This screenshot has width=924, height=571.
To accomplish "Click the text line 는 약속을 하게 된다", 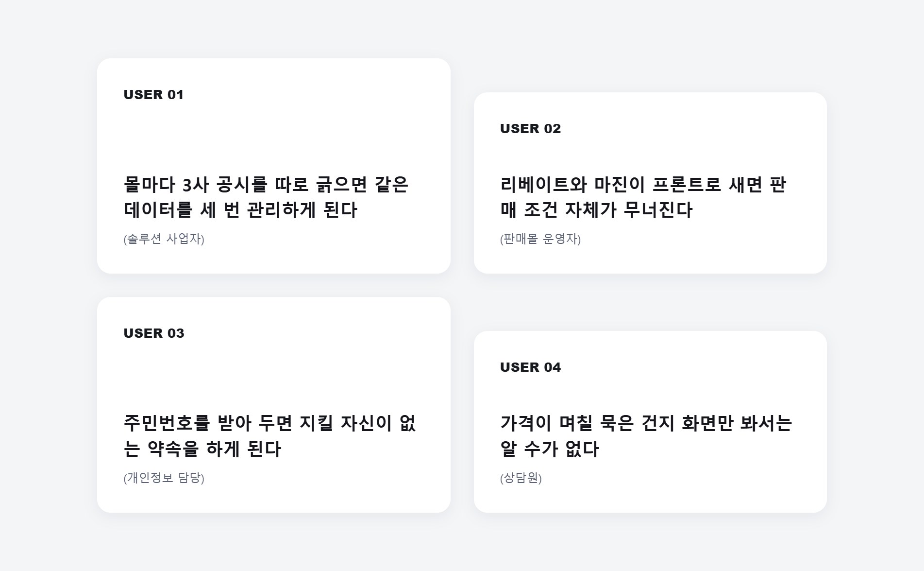I will [x=202, y=449].
